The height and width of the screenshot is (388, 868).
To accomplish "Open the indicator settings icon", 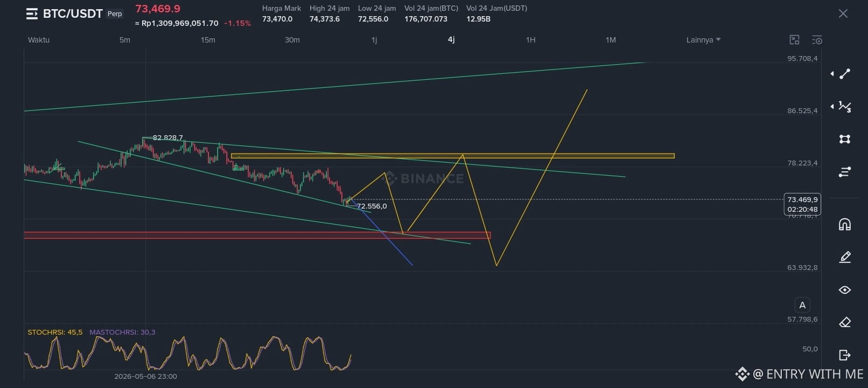I will click(x=817, y=40).
